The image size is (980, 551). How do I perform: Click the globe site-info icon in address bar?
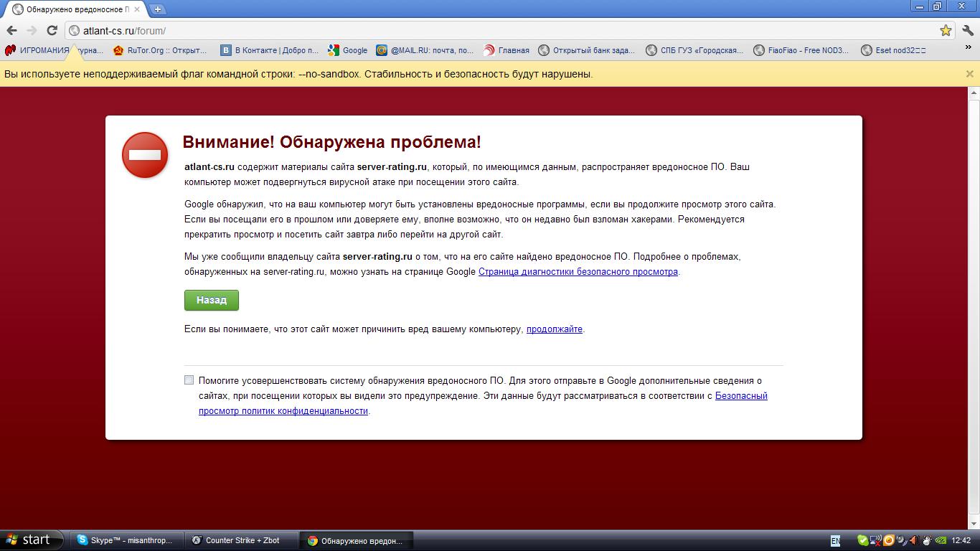pos(74,31)
